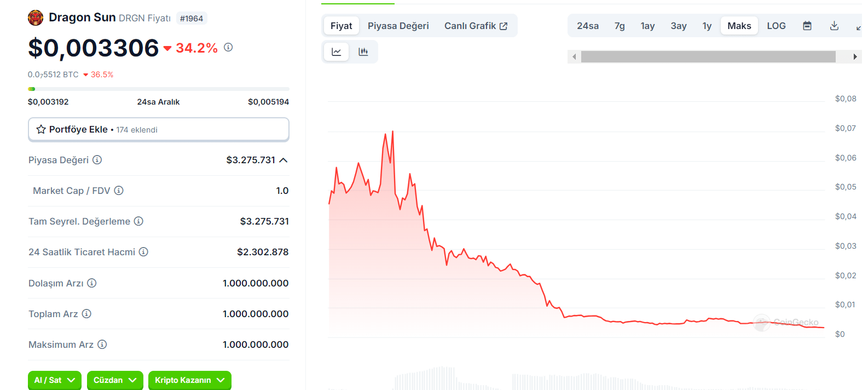Viewport: 868px width, 390px height.
Task: Open the calendar date range picker
Action: point(807,26)
